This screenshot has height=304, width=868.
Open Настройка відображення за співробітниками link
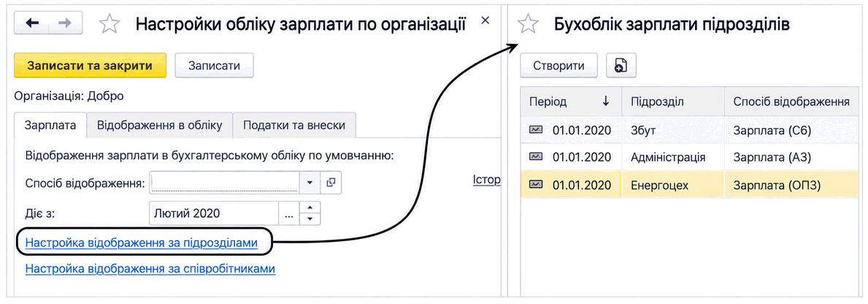click(150, 269)
